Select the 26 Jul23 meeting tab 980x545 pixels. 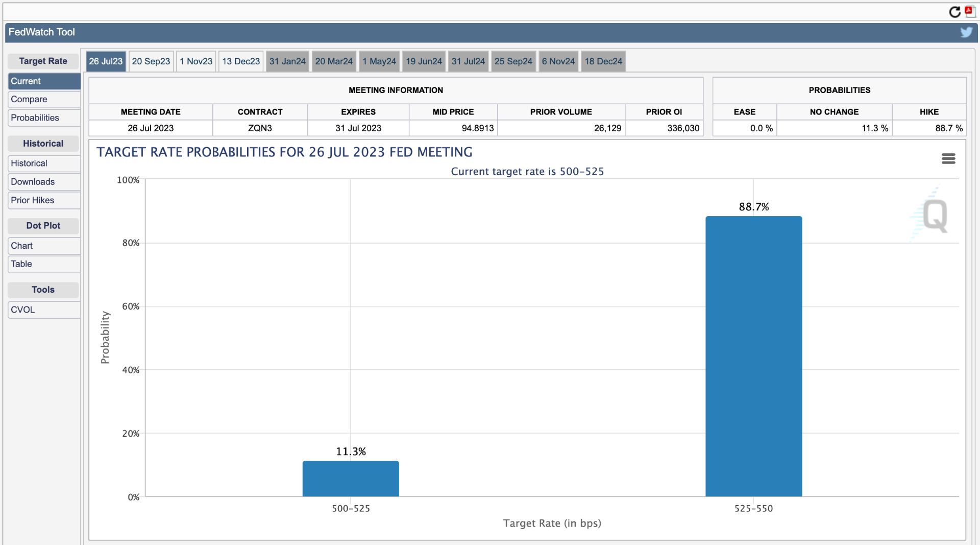click(x=106, y=61)
